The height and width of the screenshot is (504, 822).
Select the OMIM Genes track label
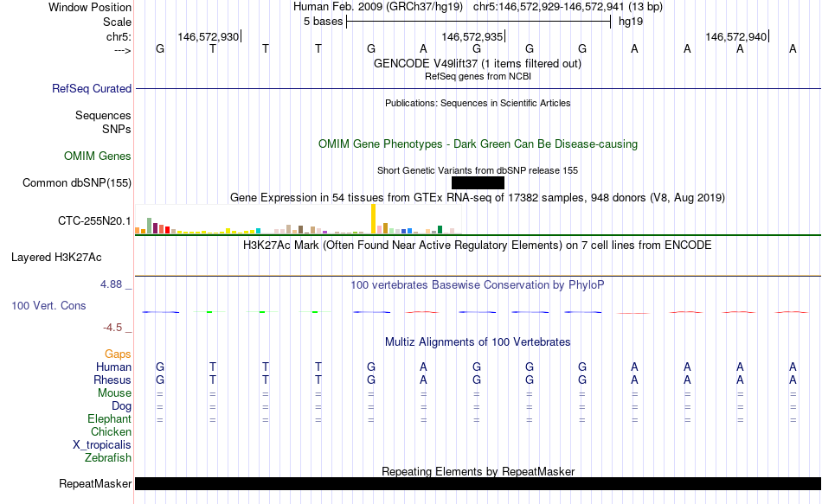pos(97,156)
